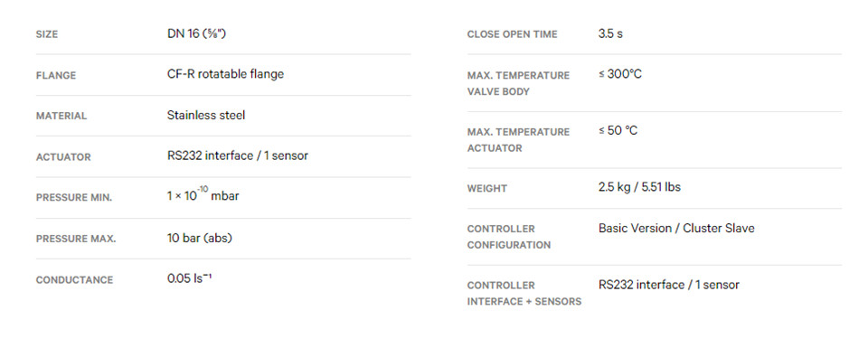Click the FLANGE row label
868x348 pixels.
(x=56, y=75)
